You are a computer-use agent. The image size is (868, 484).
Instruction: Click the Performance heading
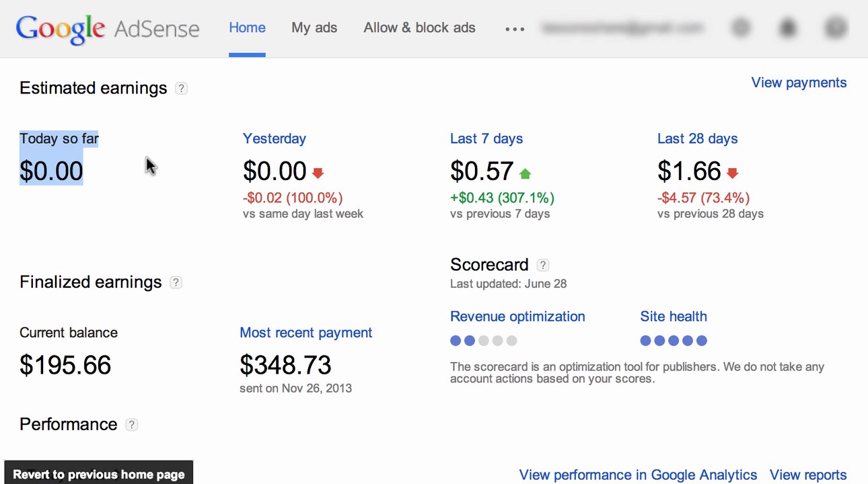(68, 425)
